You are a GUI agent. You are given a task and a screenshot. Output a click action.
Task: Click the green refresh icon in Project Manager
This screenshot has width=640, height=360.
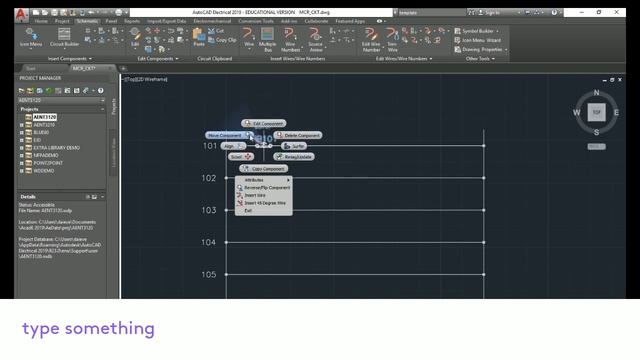[x=49, y=91]
